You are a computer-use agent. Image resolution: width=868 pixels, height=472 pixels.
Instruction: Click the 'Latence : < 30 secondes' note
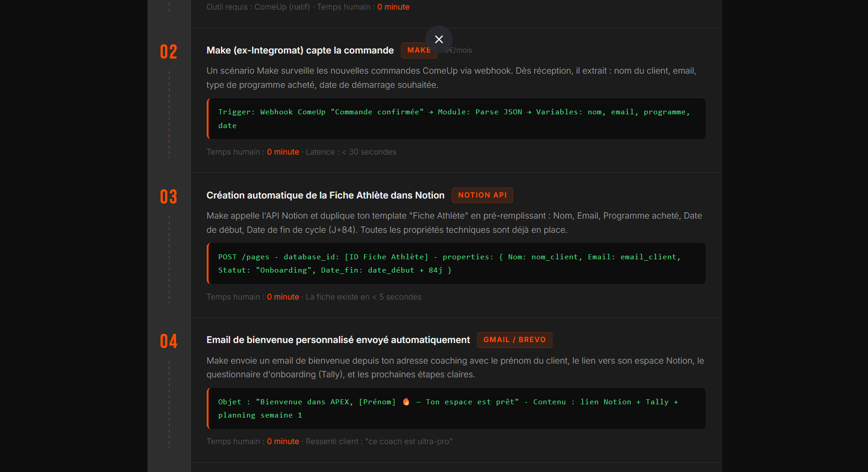(x=351, y=152)
